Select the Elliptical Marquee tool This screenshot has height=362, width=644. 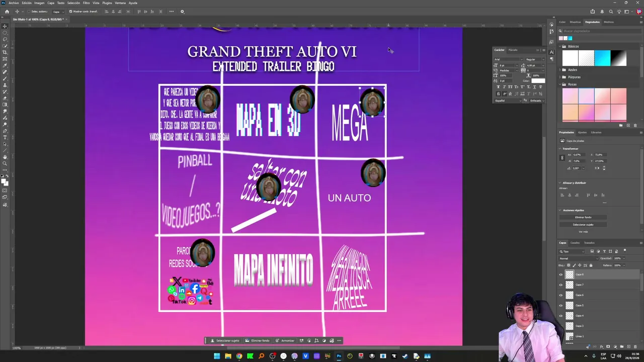5,33
